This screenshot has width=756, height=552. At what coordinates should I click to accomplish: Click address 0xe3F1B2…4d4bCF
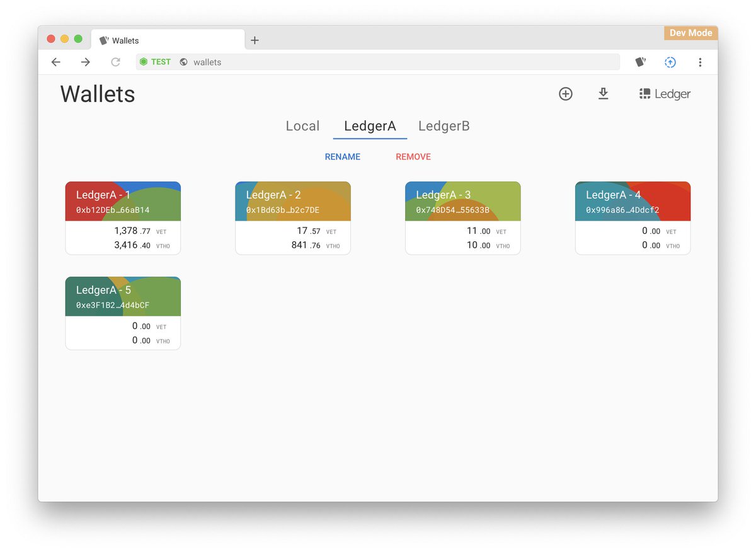113,305
